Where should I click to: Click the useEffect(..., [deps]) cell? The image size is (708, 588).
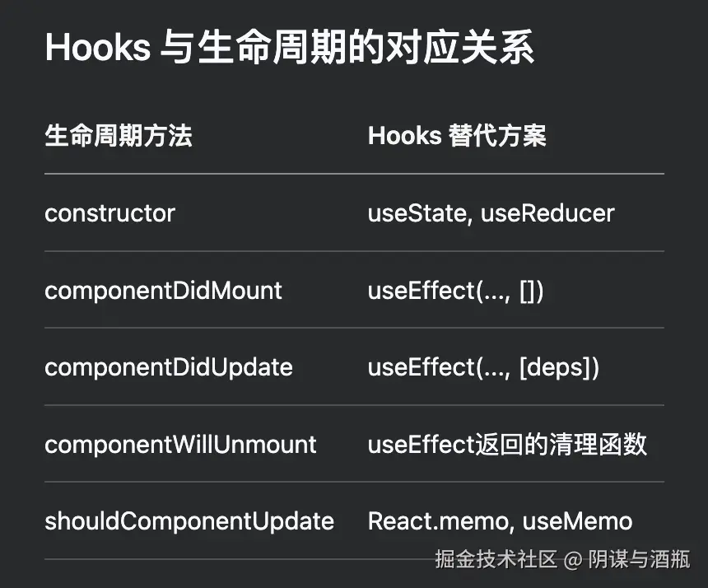(x=483, y=367)
